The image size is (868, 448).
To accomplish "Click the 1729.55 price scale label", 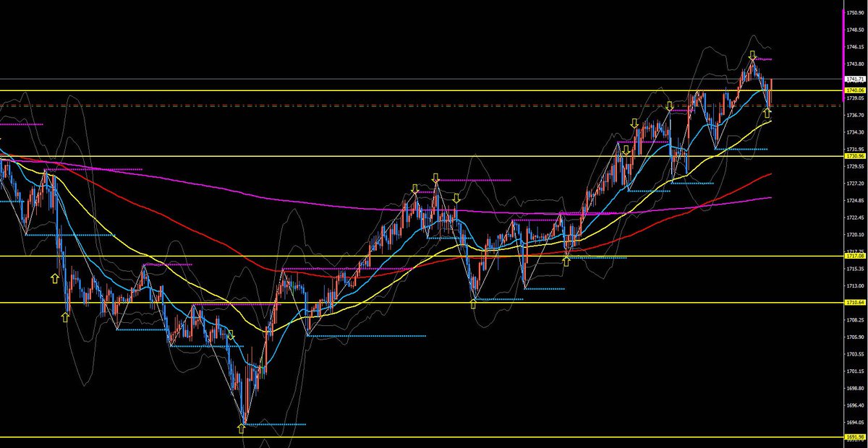I will tap(856, 166).
